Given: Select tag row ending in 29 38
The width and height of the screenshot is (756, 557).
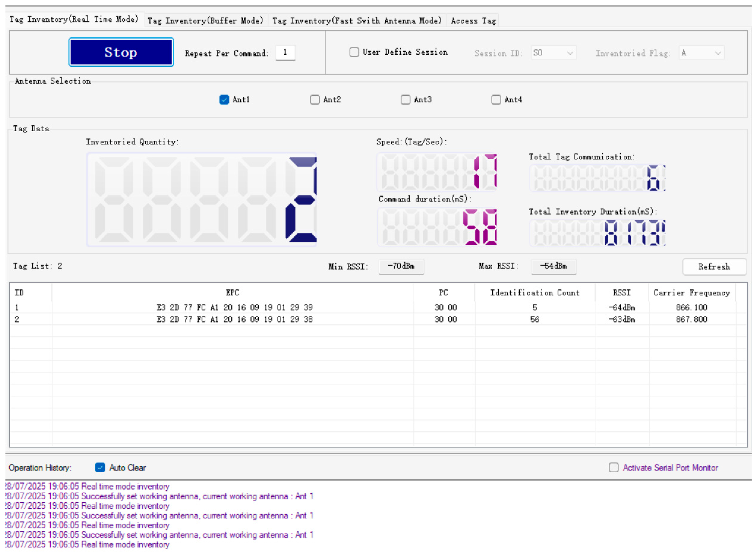Looking at the screenshot, I should pos(234,319).
